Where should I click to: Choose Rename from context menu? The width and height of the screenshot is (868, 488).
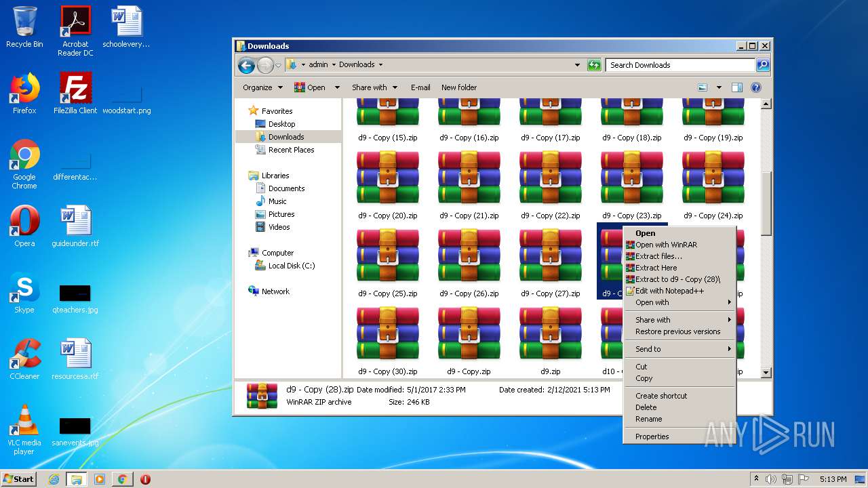tap(679, 419)
